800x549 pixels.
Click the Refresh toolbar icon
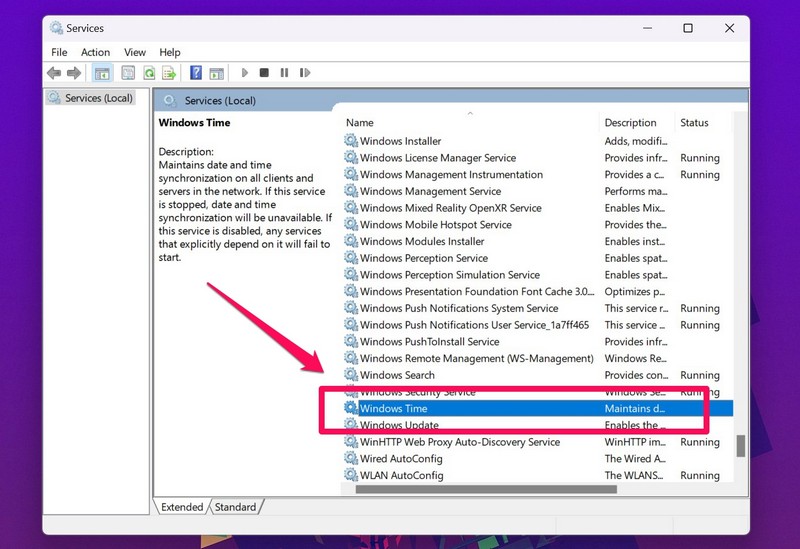pos(149,73)
